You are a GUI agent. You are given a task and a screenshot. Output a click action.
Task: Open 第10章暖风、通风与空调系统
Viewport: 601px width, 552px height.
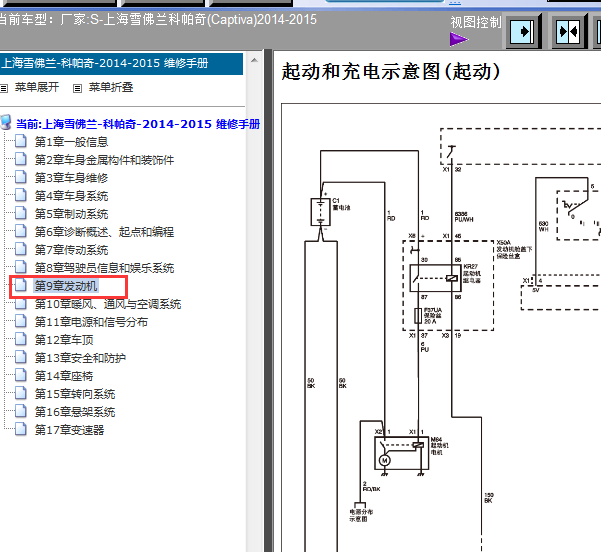[x=108, y=304]
